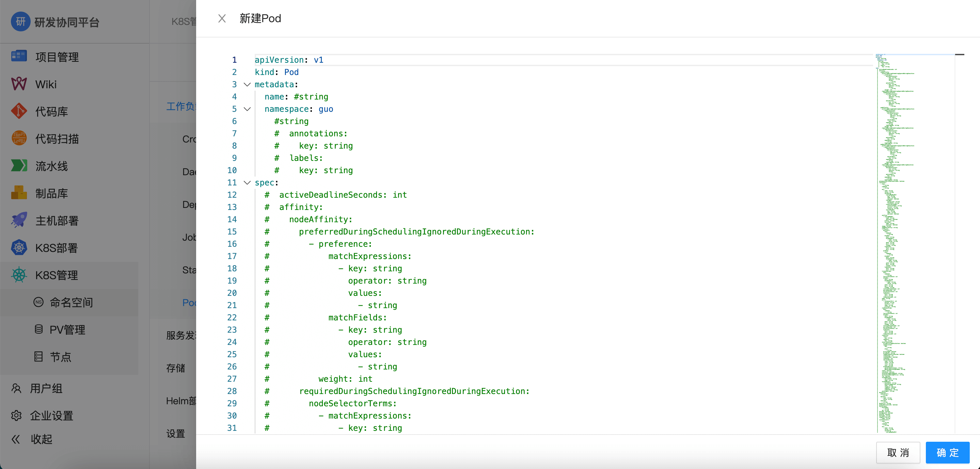This screenshot has width=980, height=469.
Task: Click the 项目管理 sidebar icon
Action: point(19,56)
